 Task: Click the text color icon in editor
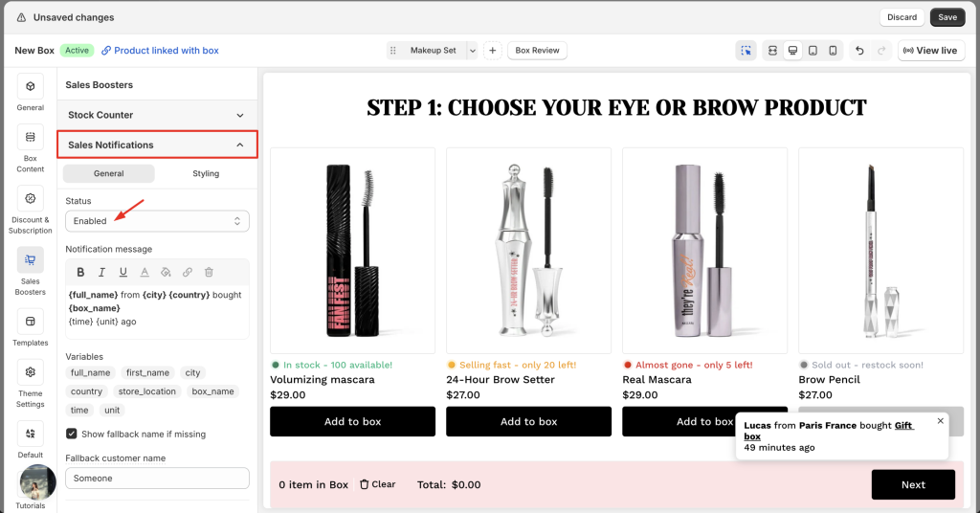(x=145, y=273)
